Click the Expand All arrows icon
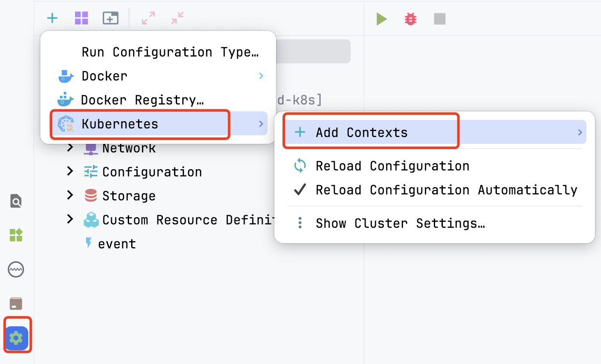Image resolution: width=601 pixels, height=364 pixels. click(148, 18)
